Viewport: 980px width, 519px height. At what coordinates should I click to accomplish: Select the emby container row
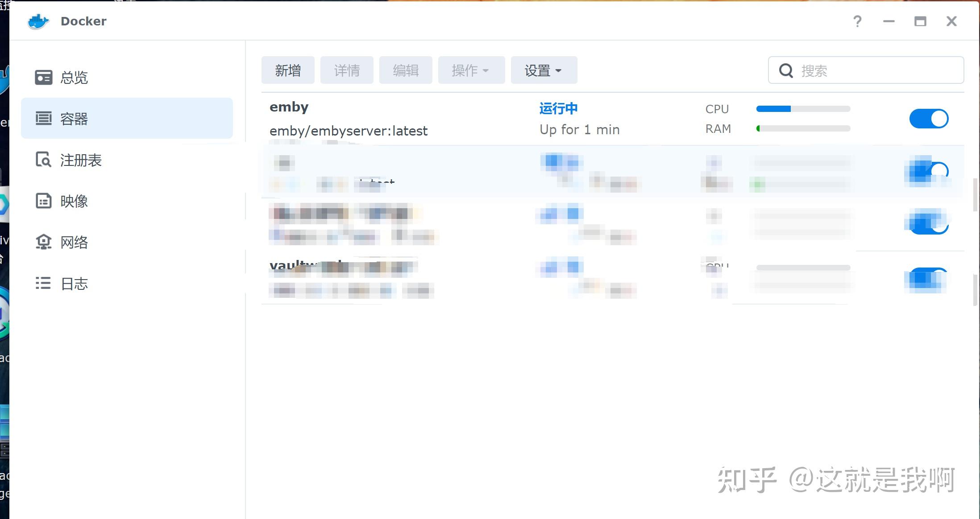(402, 118)
